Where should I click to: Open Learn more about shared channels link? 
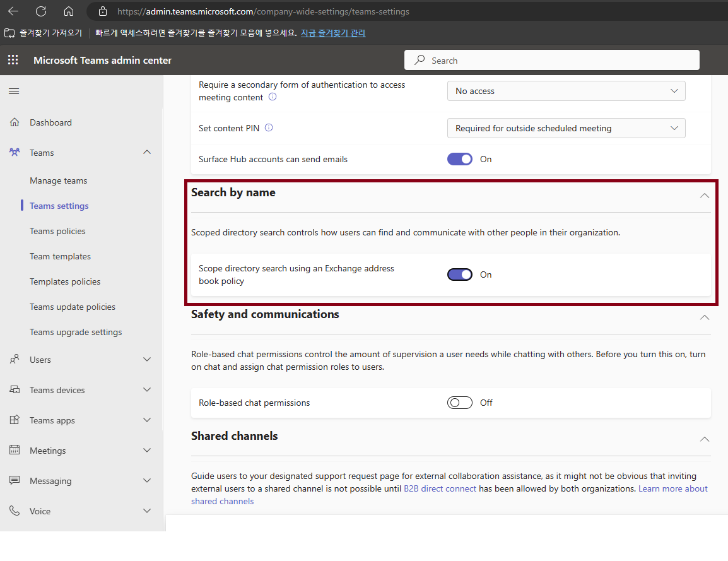tap(672, 488)
